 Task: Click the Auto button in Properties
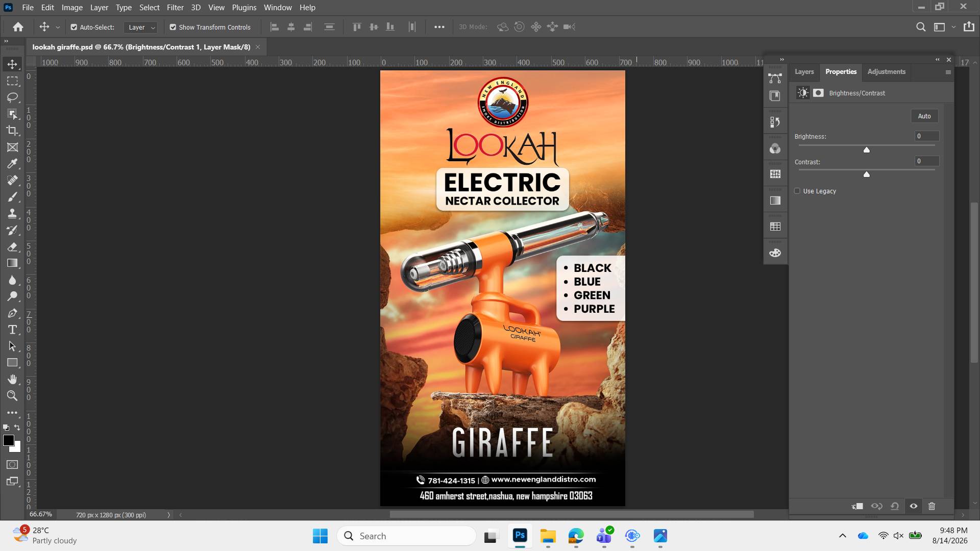[x=924, y=116]
